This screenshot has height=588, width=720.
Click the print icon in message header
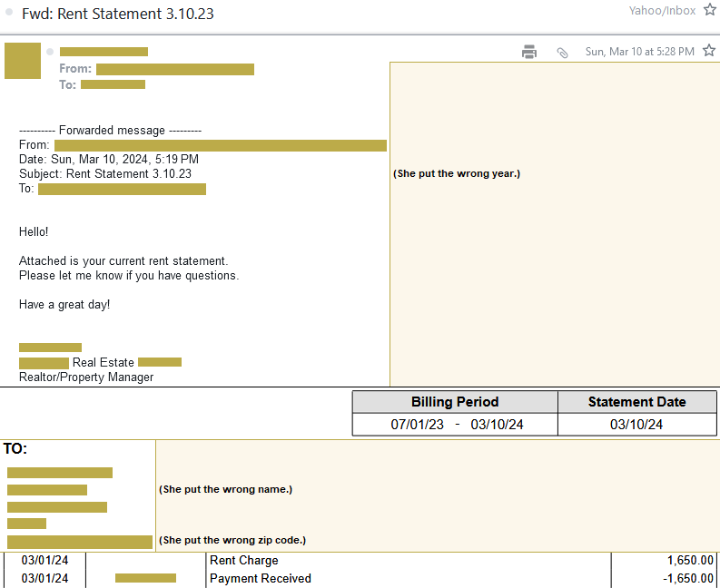(529, 52)
